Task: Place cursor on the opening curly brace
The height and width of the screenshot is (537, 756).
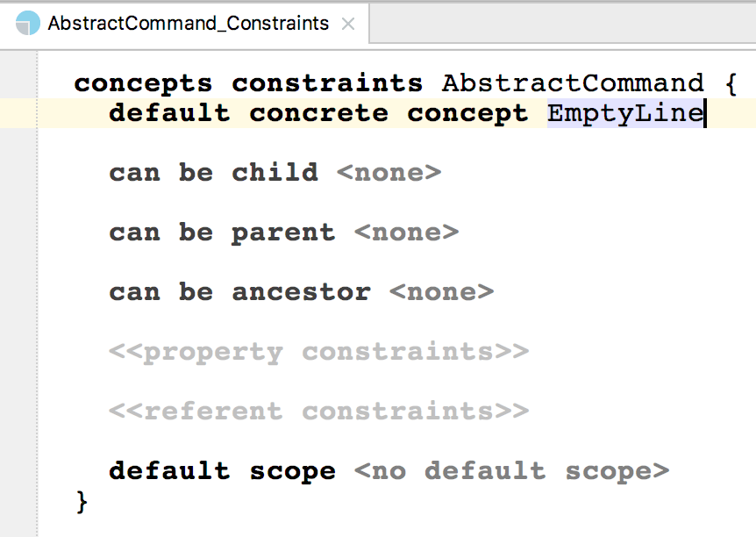Action: 731,83
